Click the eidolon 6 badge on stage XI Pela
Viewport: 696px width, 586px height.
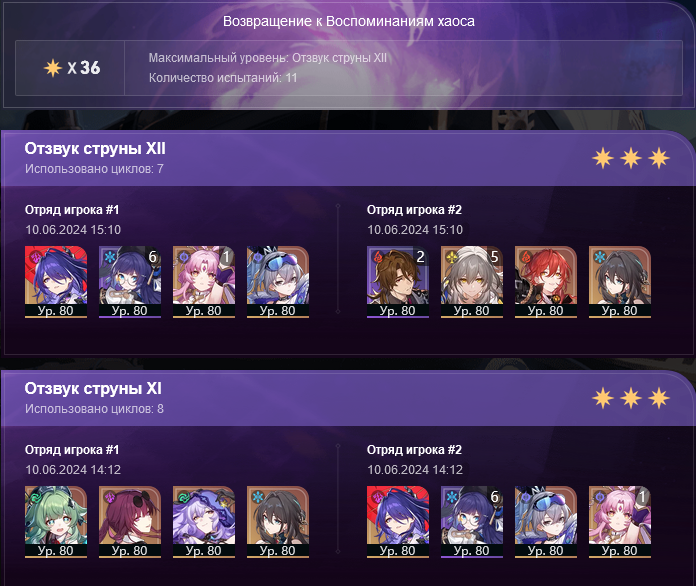click(x=494, y=497)
